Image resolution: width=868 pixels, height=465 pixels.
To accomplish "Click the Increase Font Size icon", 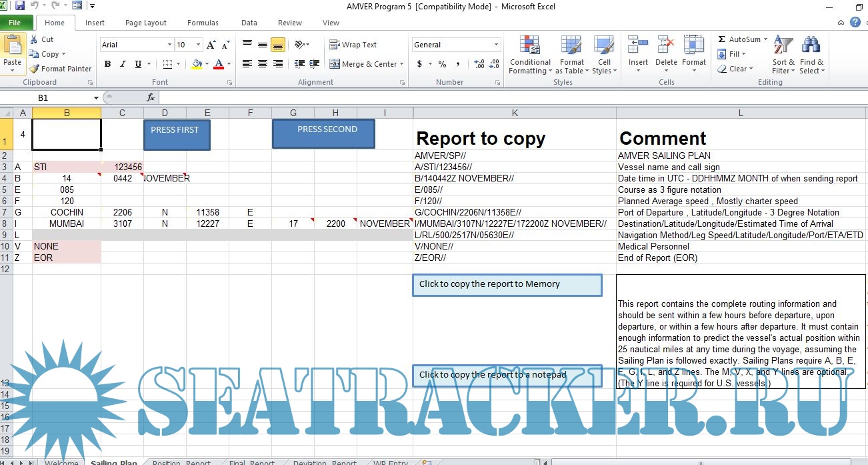I will (211, 45).
